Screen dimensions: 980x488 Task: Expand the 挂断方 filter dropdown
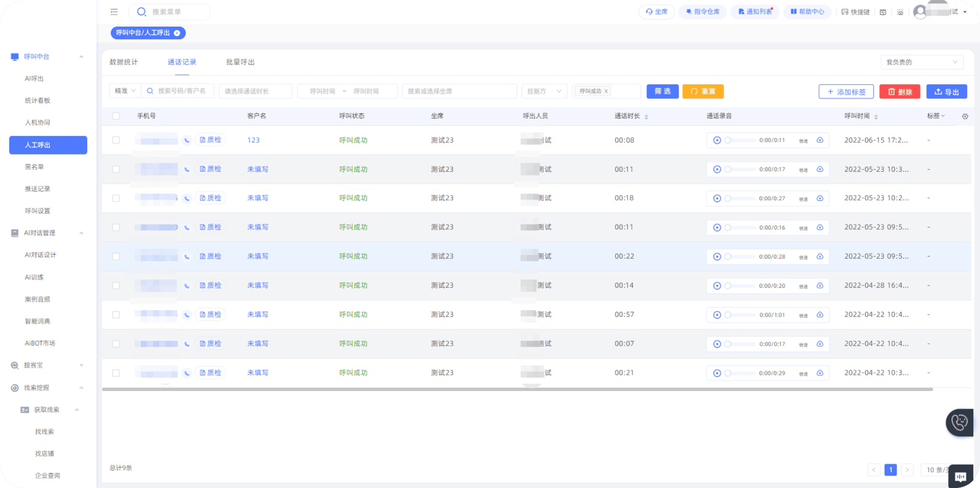(543, 92)
